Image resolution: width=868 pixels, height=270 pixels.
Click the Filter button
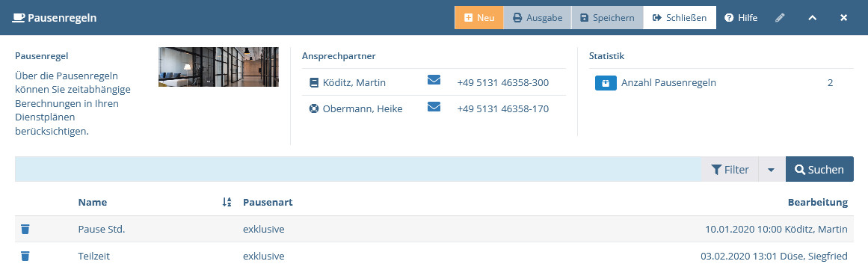[x=730, y=169]
